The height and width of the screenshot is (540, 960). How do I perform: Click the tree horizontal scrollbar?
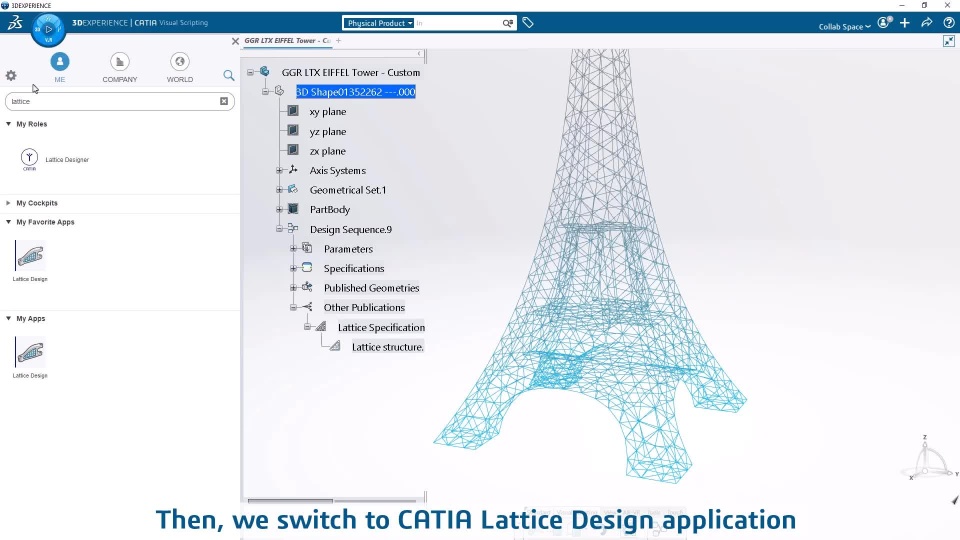[x=290, y=501]
